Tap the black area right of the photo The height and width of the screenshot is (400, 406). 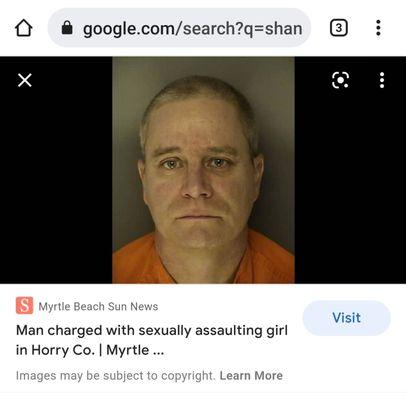[350, 187]
